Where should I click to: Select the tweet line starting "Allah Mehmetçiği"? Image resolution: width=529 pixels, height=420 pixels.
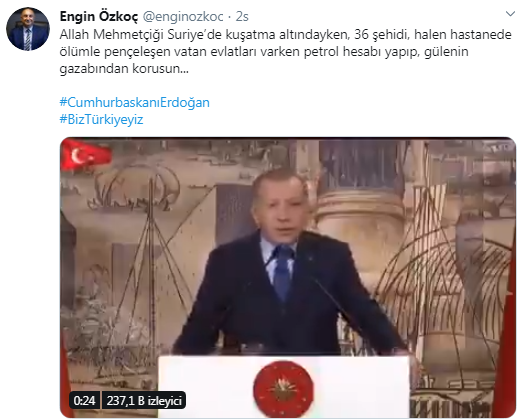pos(285,34)
